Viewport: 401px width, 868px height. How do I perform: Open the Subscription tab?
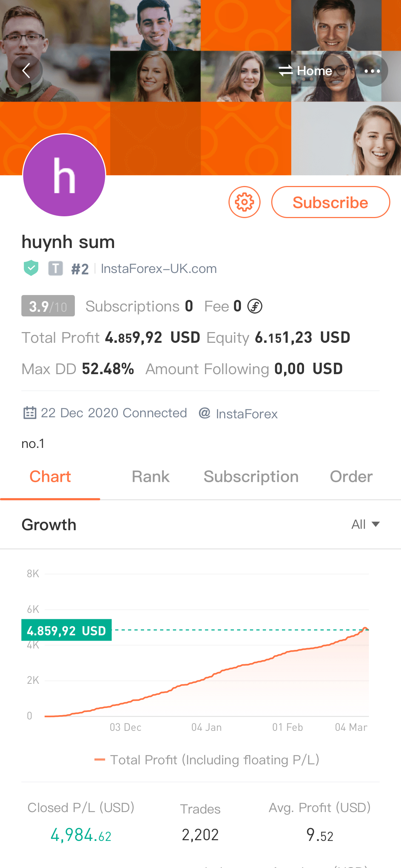pyautogui.click(x=251, y=477)
